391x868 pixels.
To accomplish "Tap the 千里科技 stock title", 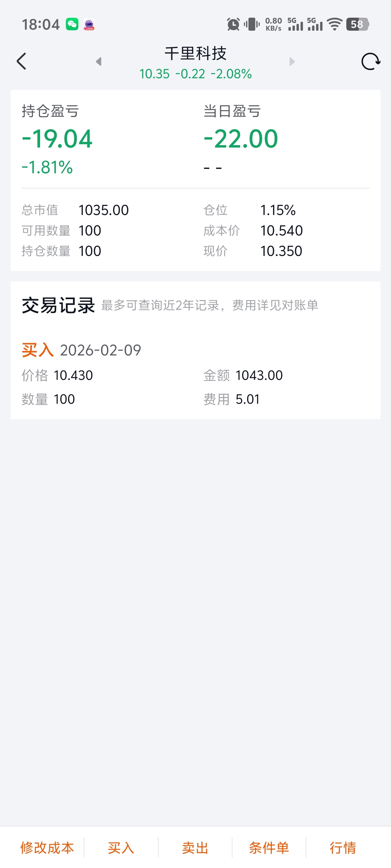I will pos(195,53).
